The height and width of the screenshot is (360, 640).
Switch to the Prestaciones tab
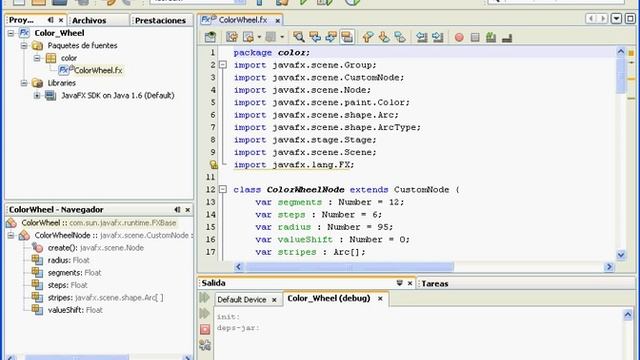pyautogui.click(x=160, y=20)
